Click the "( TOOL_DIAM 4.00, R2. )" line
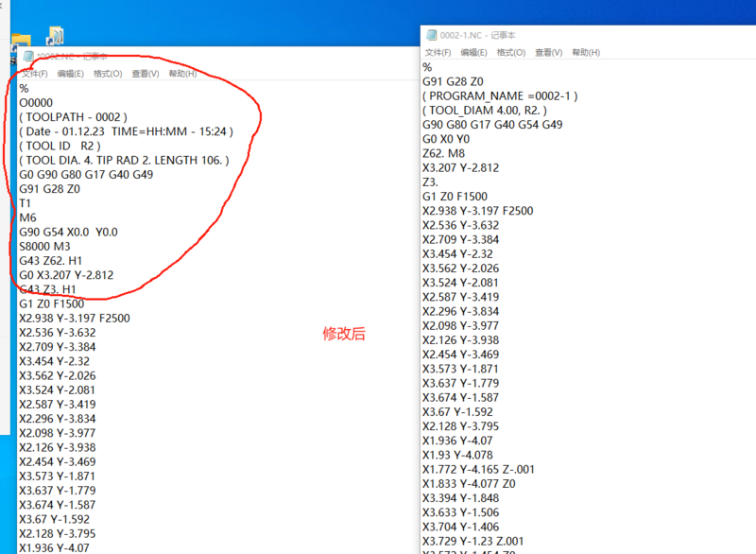This screenshot has height=554, width=756. tap(485, 111)
